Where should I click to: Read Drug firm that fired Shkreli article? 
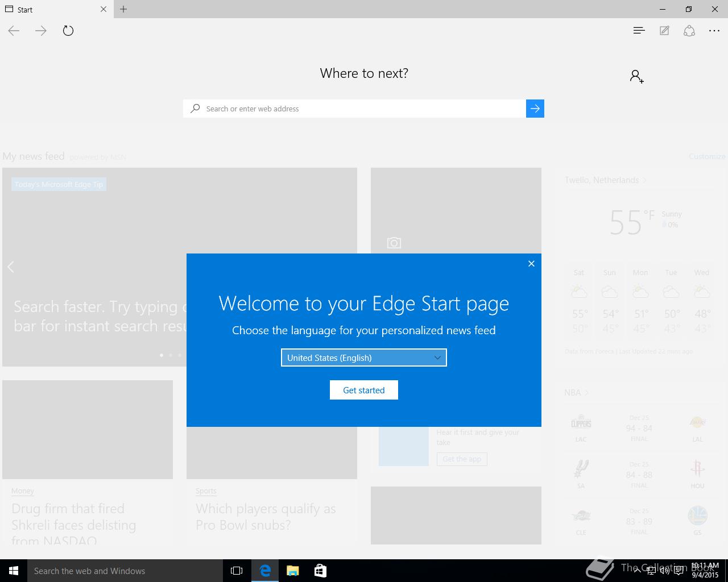click(74, 524)
